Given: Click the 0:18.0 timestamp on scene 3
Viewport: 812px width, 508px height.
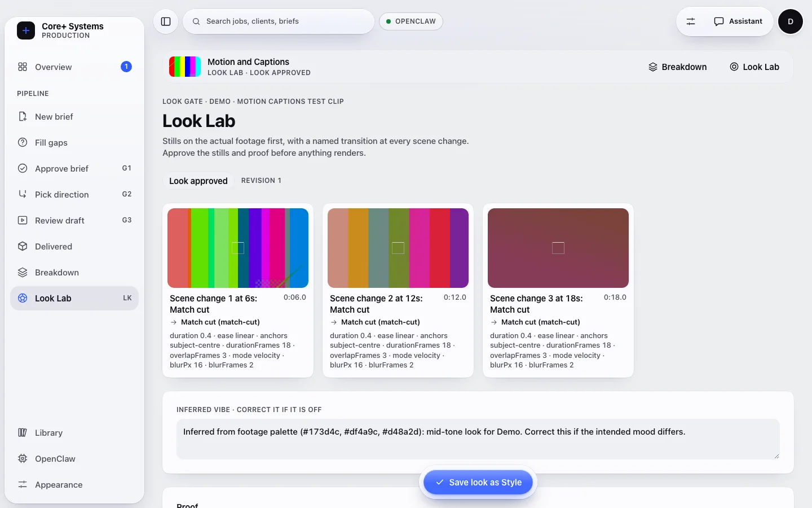Looking at the screenshot, I should tap(615, 297).
